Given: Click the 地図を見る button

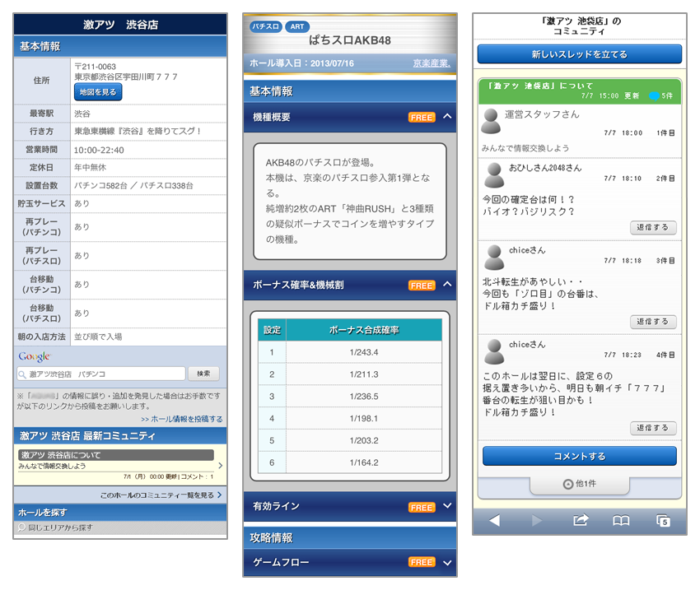Looking at the screenshot, I should [98, 92].
